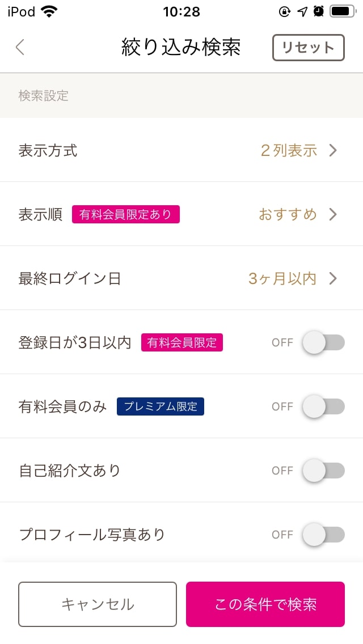This screenshot has width=363, height=644.
Task: Tap the pink 有料会員限定あり badge
Action: (126, 214)
